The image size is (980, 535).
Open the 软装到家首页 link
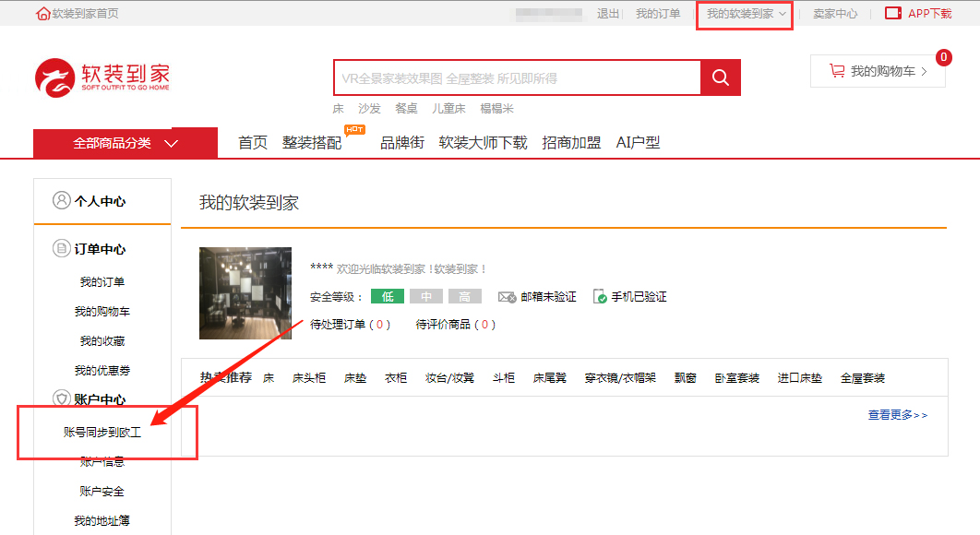[86, 14]
